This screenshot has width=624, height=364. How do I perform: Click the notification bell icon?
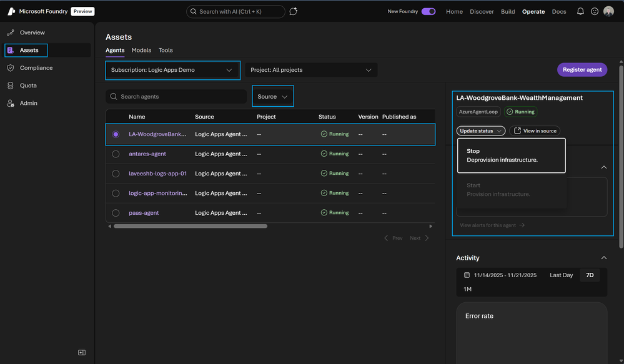[580, 11]
